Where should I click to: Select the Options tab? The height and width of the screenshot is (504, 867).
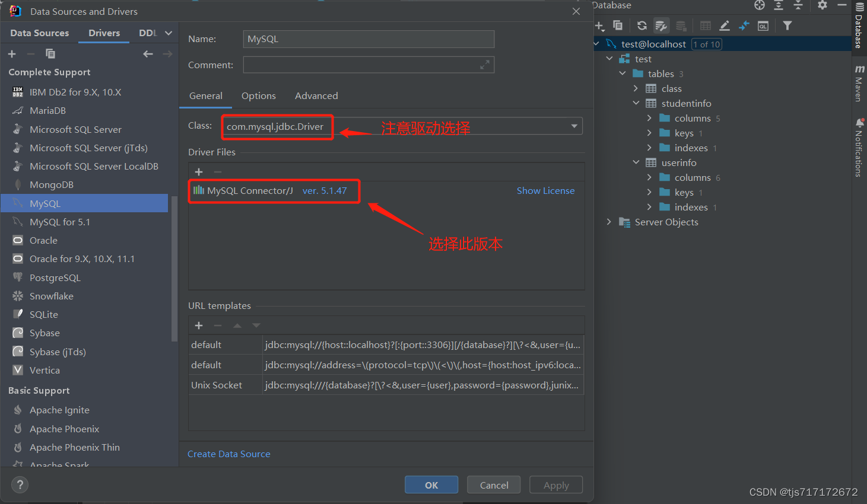(258, 95)
